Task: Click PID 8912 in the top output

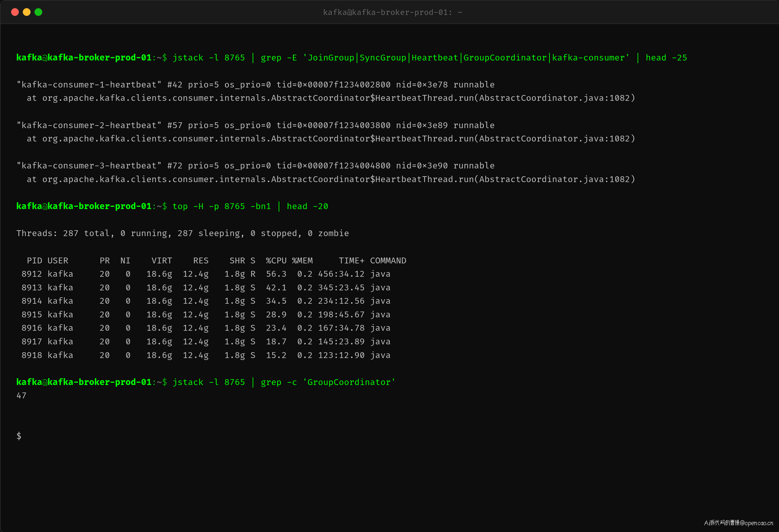Action: tap(32, 274)
